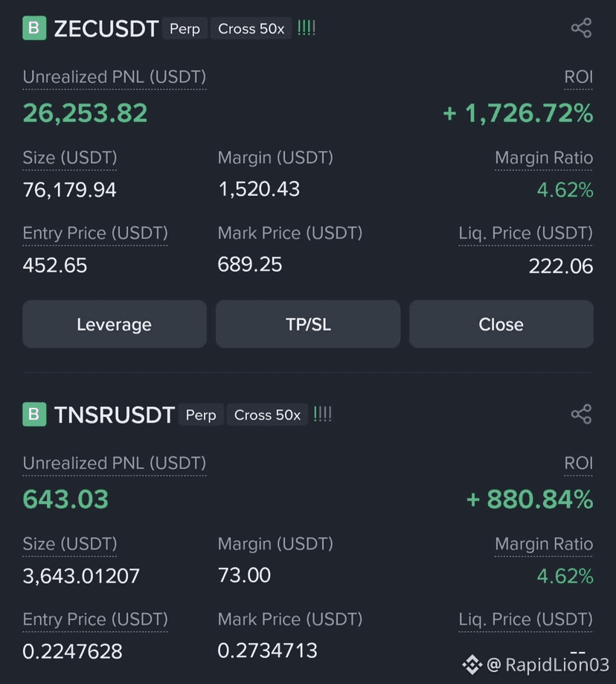Open ZECUSDT Cross 50x margin mode
Viewport: 616px width, 684px height.
[x=251, y=29]
